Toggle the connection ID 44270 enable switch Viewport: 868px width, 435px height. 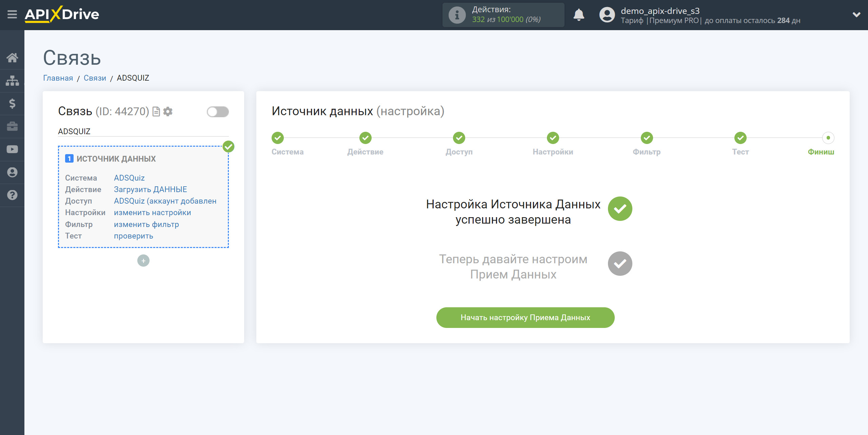pos(217,111)
